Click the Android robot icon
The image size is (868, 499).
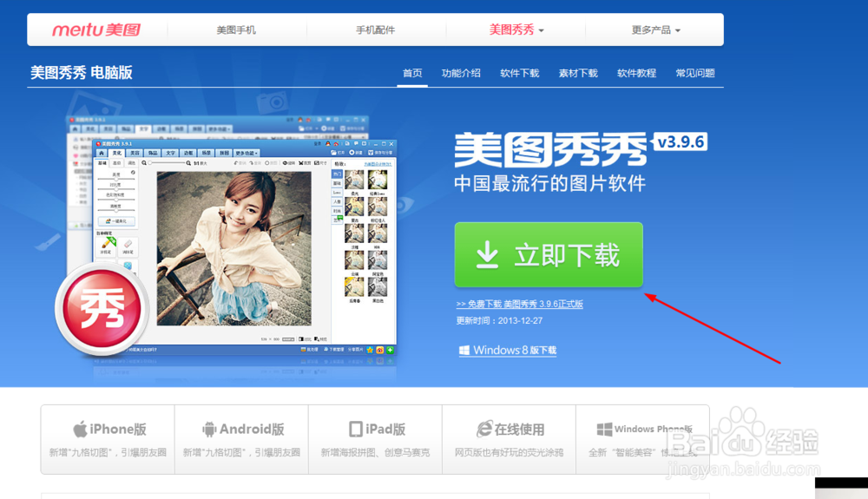[x=209, y=429]
